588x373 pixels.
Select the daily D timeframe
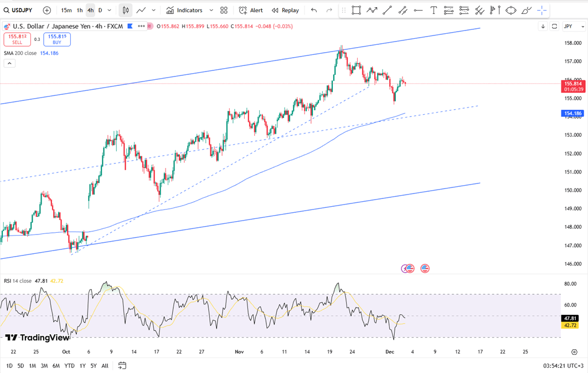(x=100, y=10)
